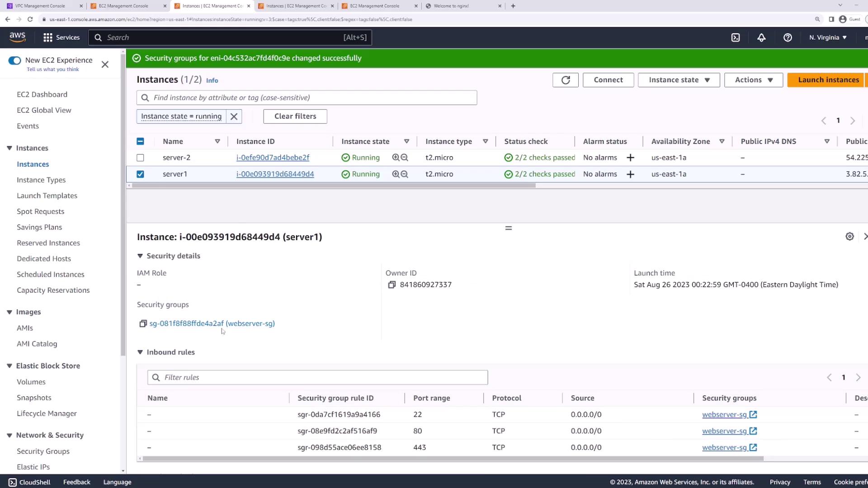This screenshot has height=488, width=868.
Task: Open Instance state dropdown button
Action: [x=679, y=80]
